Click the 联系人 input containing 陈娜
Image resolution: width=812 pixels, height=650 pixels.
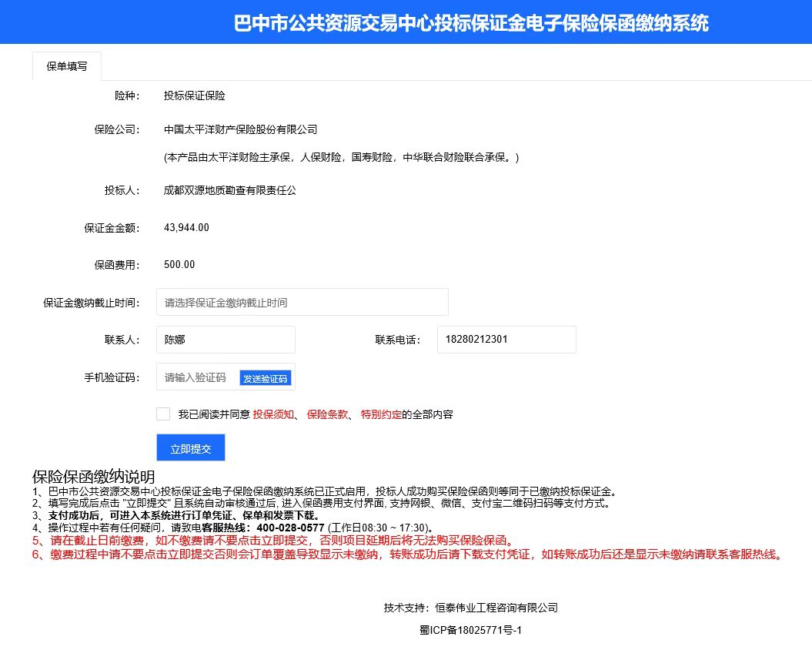pos(226,340)
